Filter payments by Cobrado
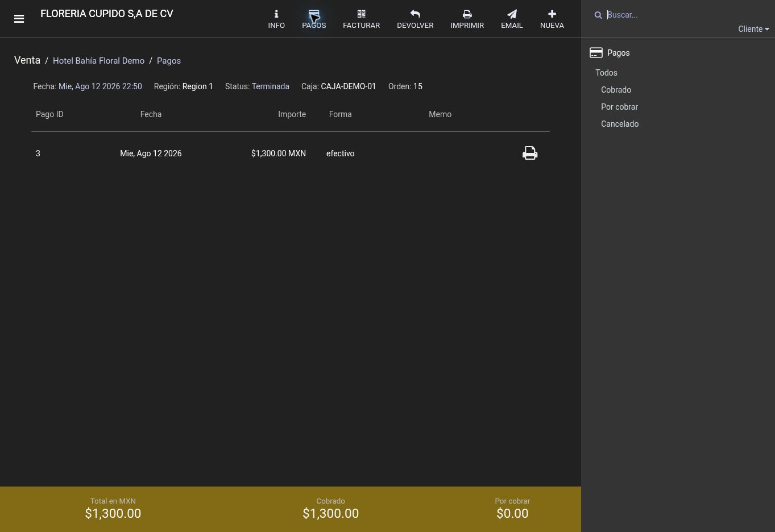The height and width of the screenshot is (532, 775). pos(616,90)
